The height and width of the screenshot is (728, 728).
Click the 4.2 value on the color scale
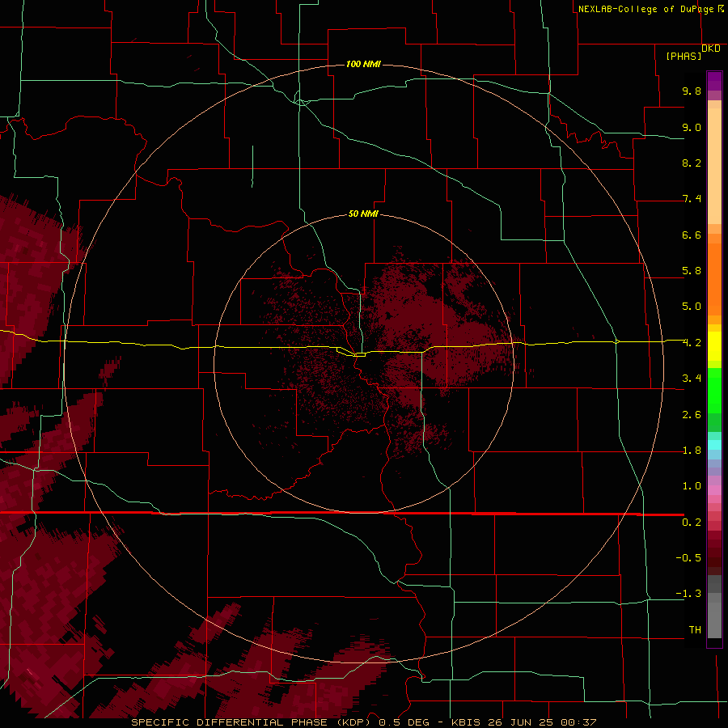692,343
